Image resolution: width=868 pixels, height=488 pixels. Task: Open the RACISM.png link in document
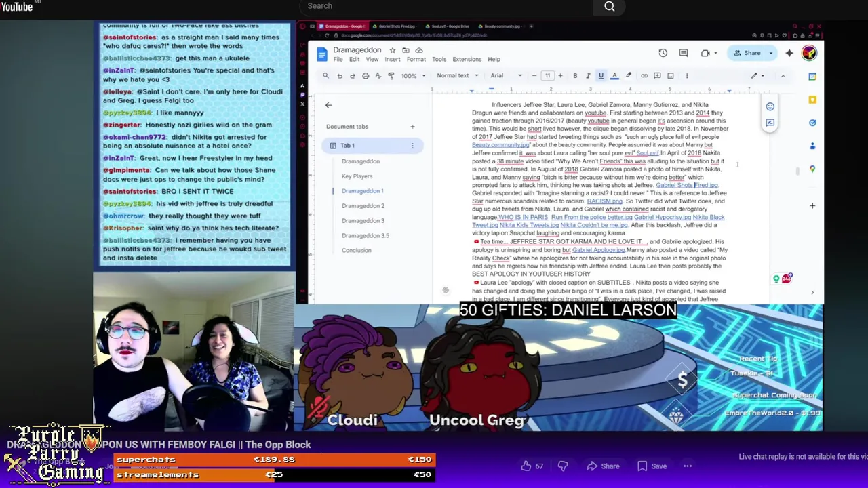point(604,201)
